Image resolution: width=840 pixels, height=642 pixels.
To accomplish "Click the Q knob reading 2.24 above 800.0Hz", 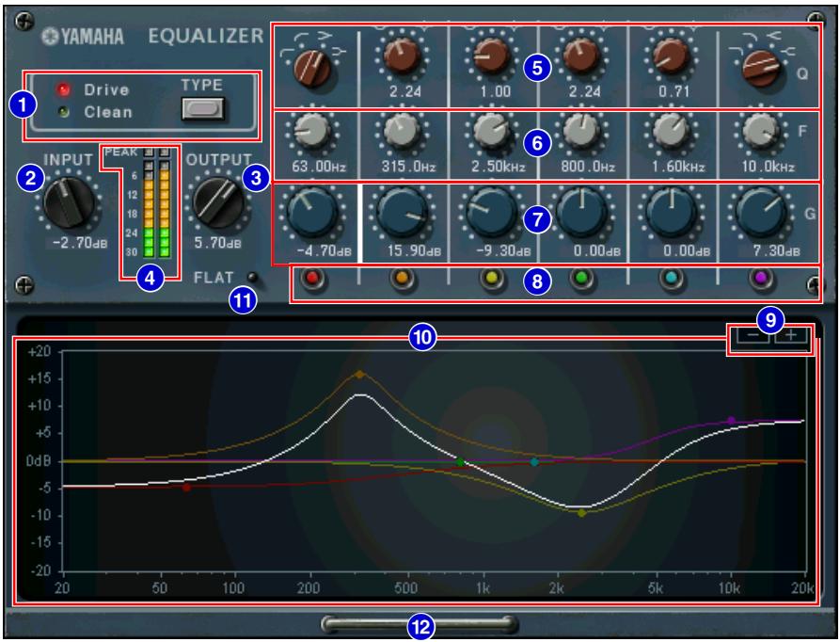I will (x=582, y=57).
